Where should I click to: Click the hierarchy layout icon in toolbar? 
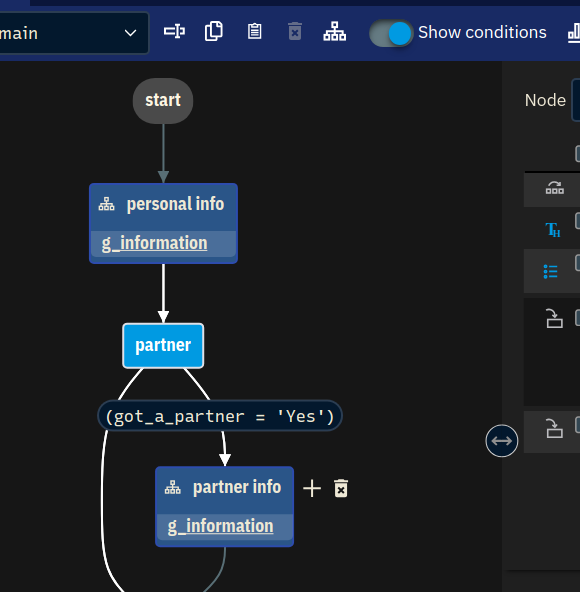(335, 31)
